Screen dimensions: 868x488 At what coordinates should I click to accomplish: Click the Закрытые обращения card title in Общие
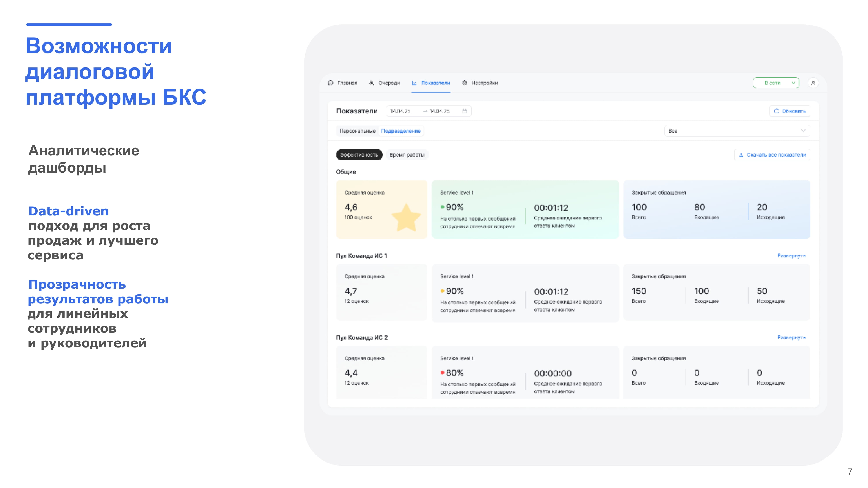658,193
